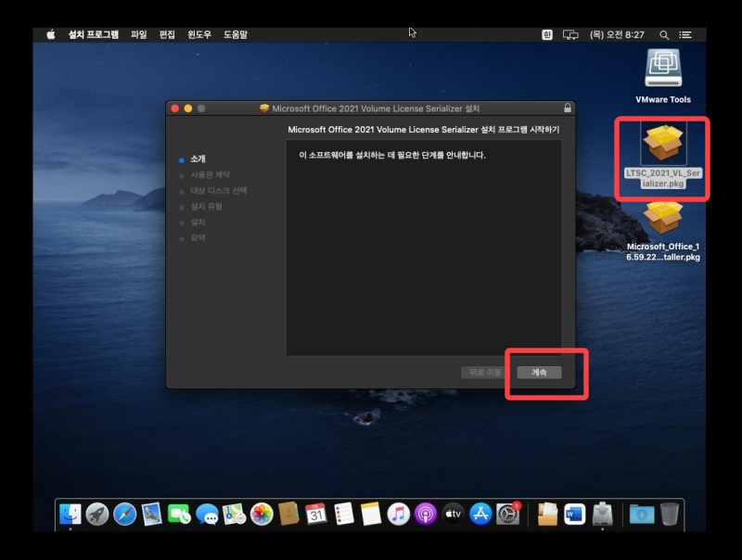742x560 pixels.
Task: Open Podcasts from the Dock
Action: click(426, 514)
